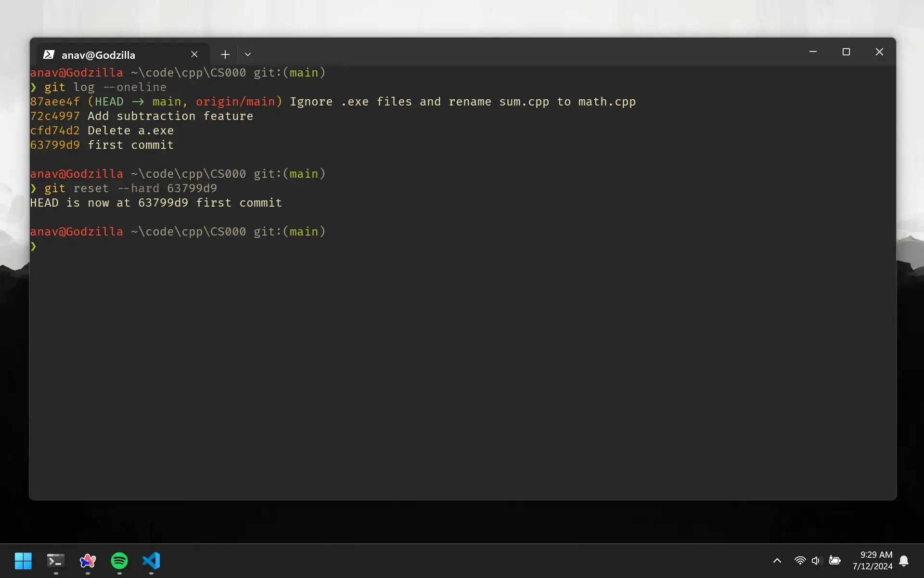Close the terminal window
The height and width of the screenshot is (578, 924).
(879, 52)
